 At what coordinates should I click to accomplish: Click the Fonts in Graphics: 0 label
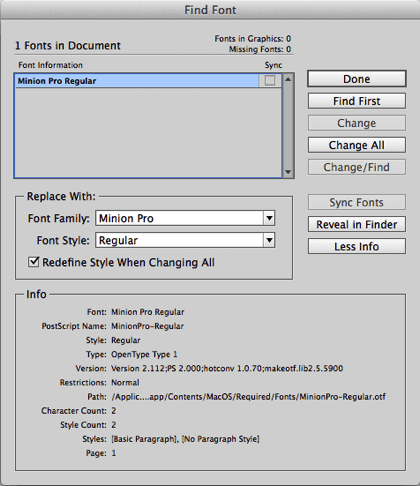point(253,39)
